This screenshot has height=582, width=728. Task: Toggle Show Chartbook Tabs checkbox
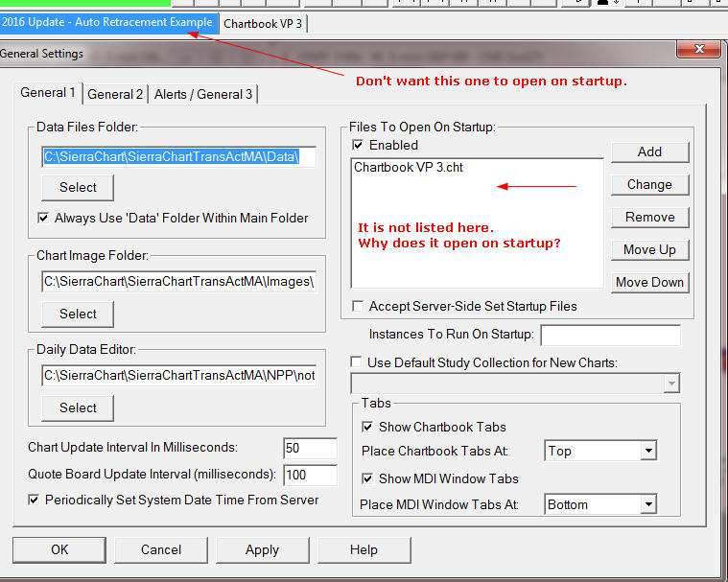(x=367, y=427)
